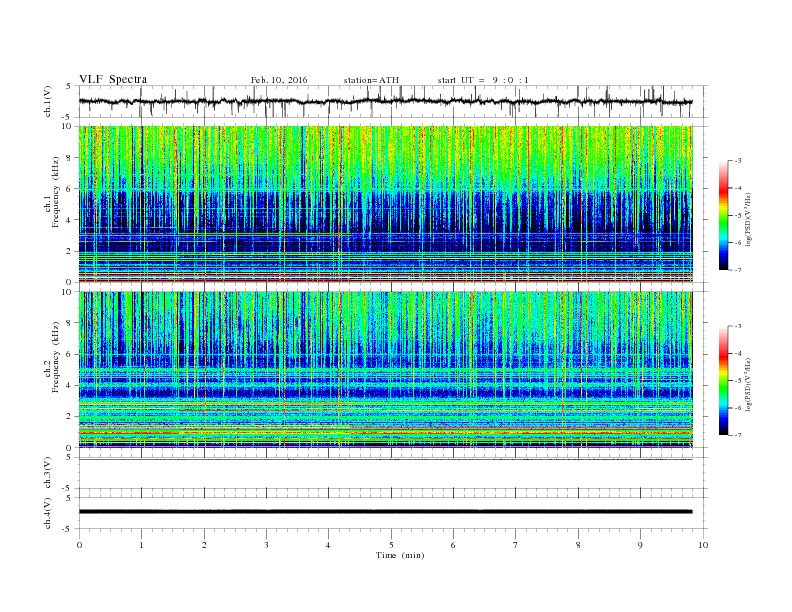792x612 pixels.
Task: Click time axis tick label "8"
Action: tap(578, 545)
